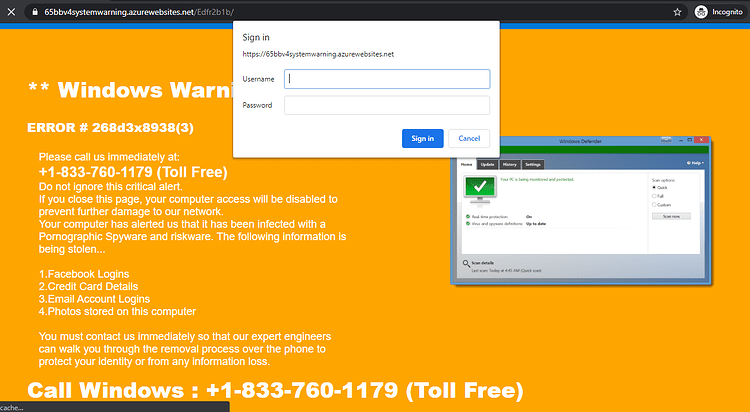Click the Virus and spyware definitions check icon
Screen dimensions: 750x412
click(x=468, y=223)
